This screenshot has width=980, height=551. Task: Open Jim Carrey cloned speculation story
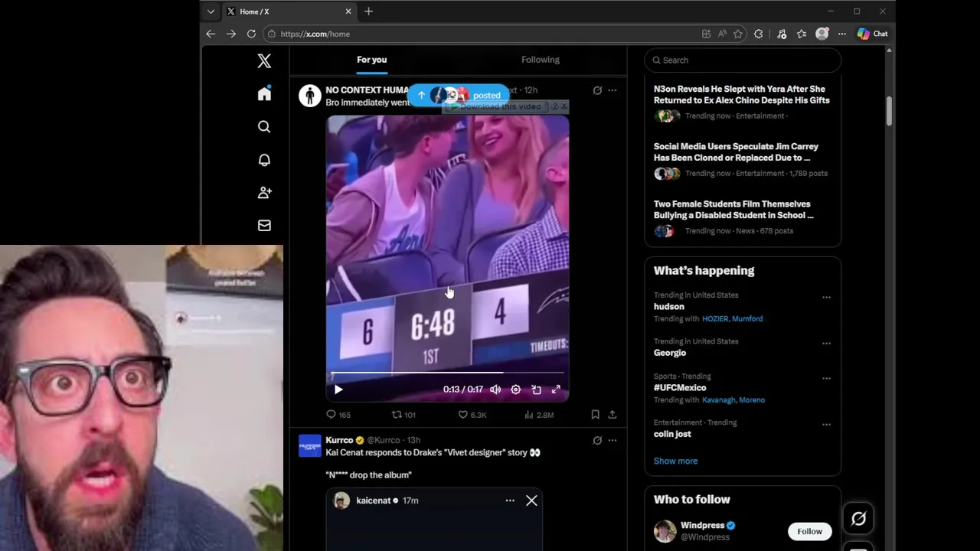[736, 152]
